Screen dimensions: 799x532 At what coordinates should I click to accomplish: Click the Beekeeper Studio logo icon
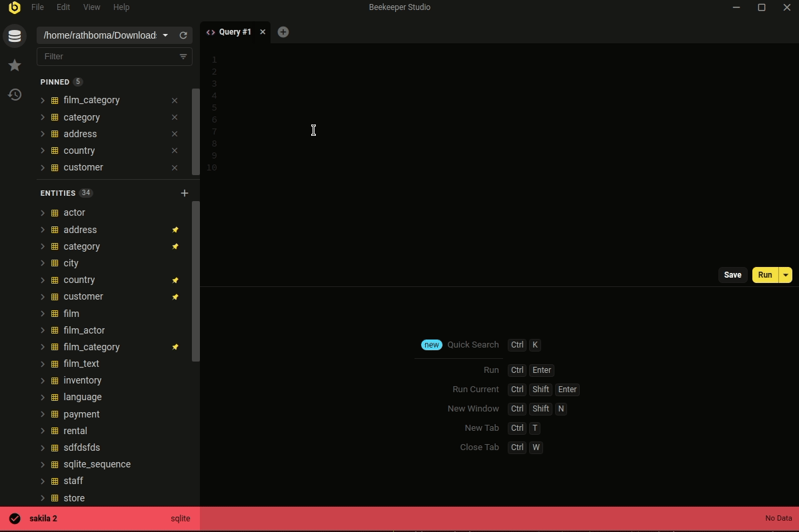(15, 7)
